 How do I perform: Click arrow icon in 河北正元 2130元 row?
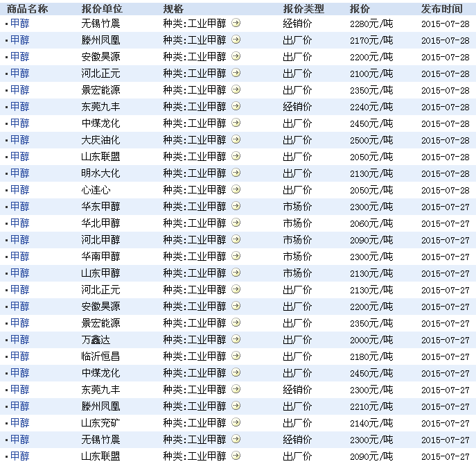[236, 289]
